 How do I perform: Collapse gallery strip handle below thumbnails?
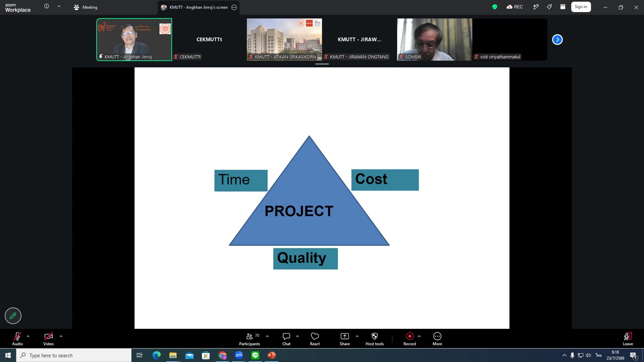(322, 64)
